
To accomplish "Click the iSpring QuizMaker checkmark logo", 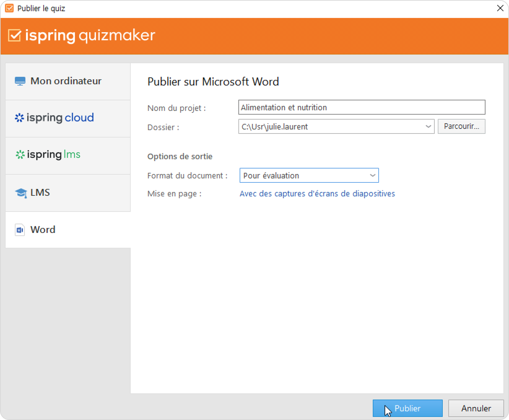I will pyautogui.click(x=15, y=35).
